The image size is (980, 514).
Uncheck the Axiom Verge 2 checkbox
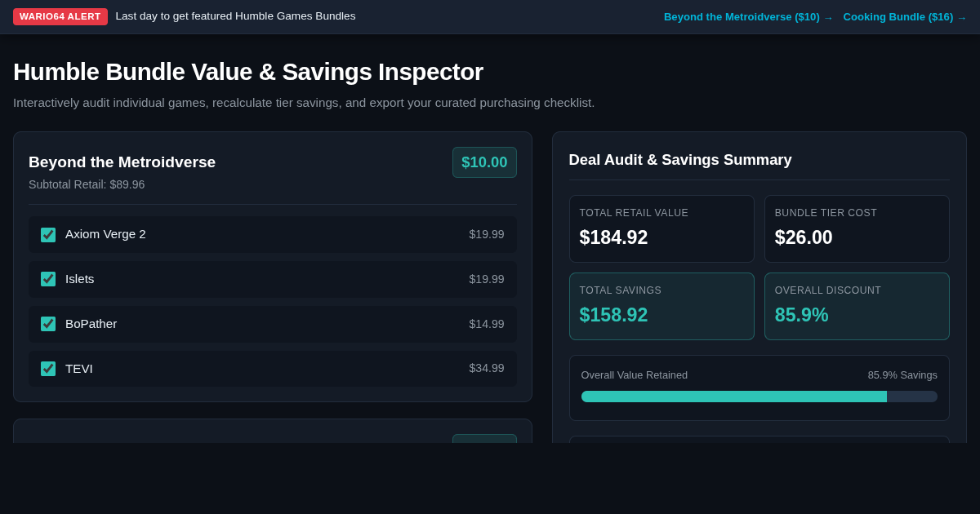pos(48,234)
